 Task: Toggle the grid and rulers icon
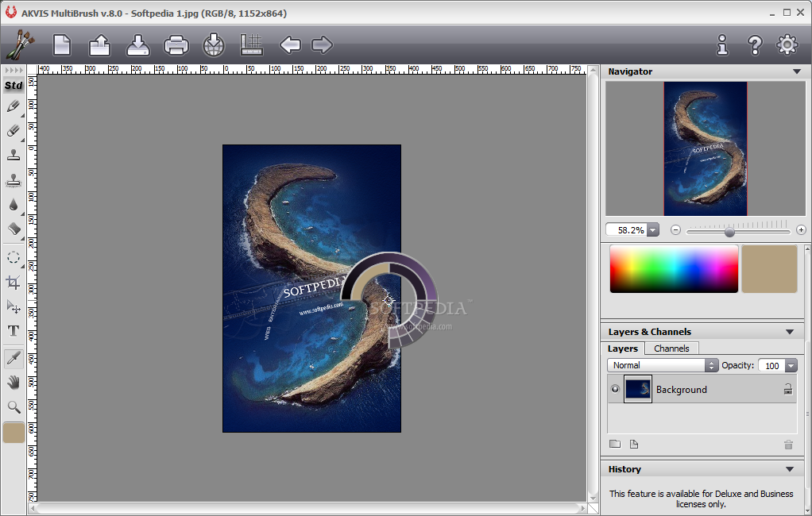click(x=252, y=45)
